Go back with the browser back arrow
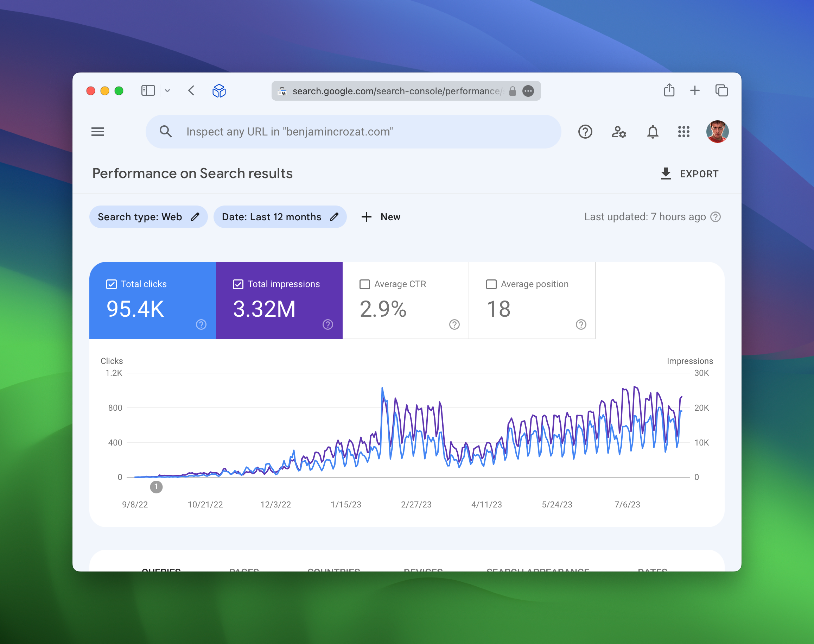The width and height of the screenshot is (814, 644). tap(191, 90)
